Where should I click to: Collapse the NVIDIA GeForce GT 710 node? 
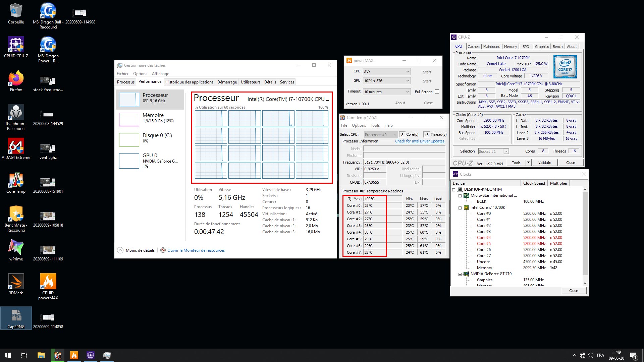460,274
